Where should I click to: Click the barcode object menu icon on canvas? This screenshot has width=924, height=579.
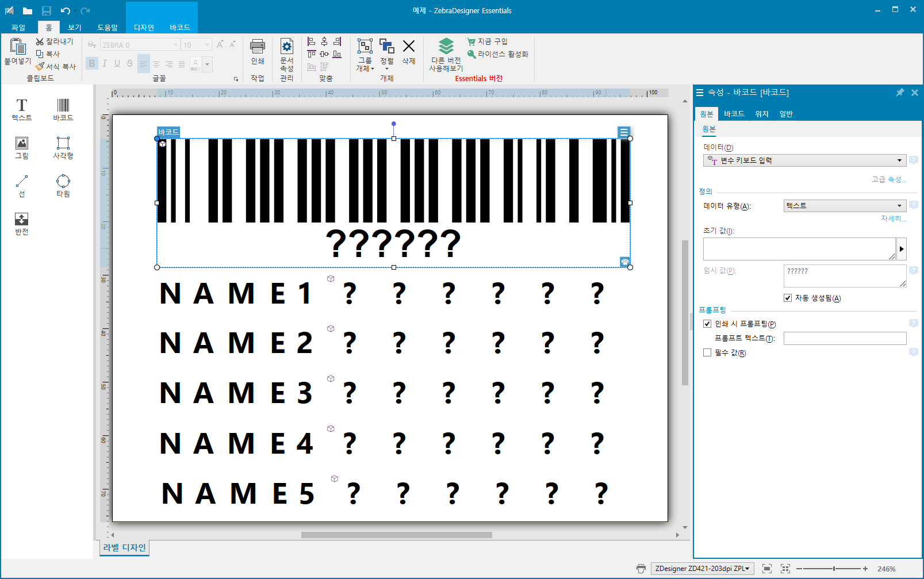pos(624,132)
